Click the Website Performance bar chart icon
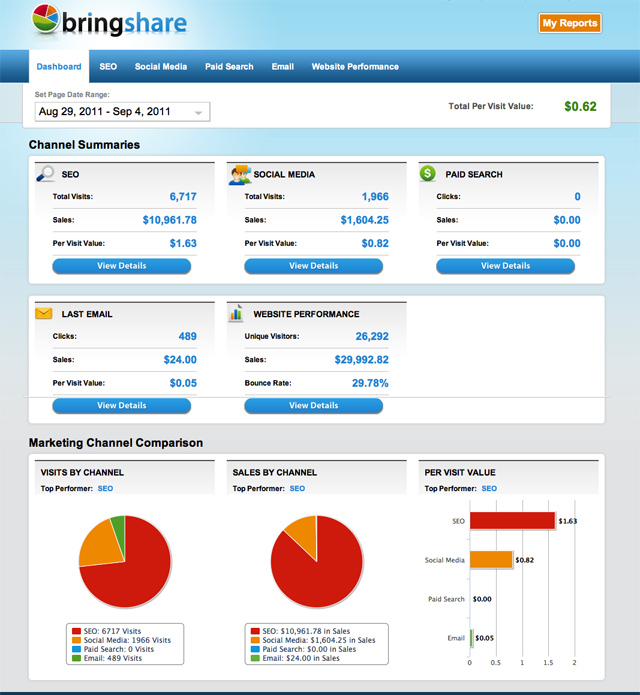 (236, 313)
